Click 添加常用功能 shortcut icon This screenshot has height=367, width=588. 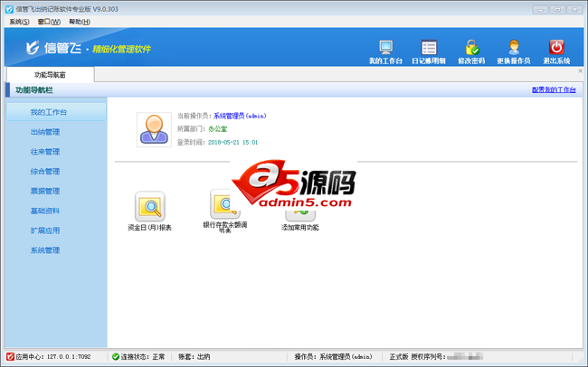300,214
